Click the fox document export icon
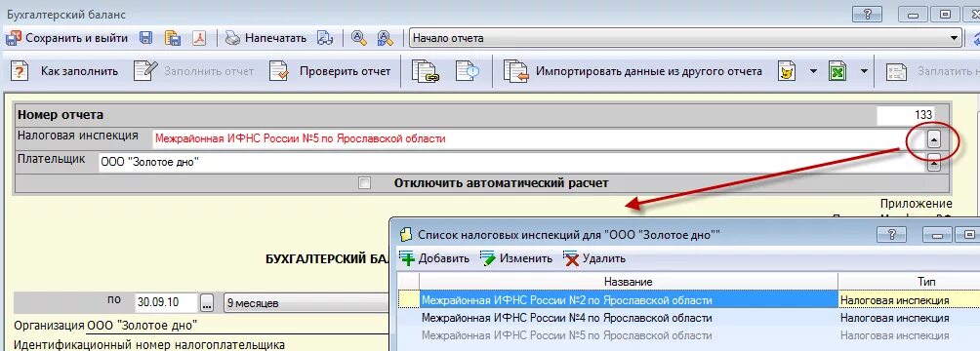980x351 pixels. [787, 71]
